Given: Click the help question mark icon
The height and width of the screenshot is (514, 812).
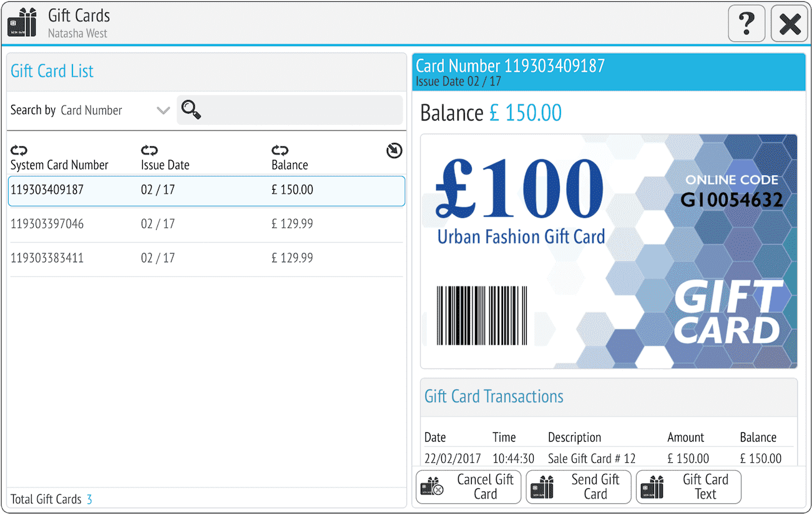Looking at the screenshot, I should (x=746, y=24).
